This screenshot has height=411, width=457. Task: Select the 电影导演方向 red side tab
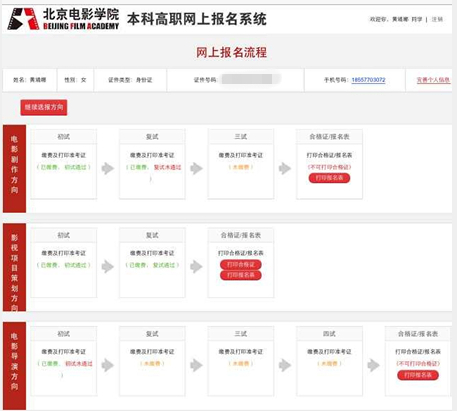(14, 366)
